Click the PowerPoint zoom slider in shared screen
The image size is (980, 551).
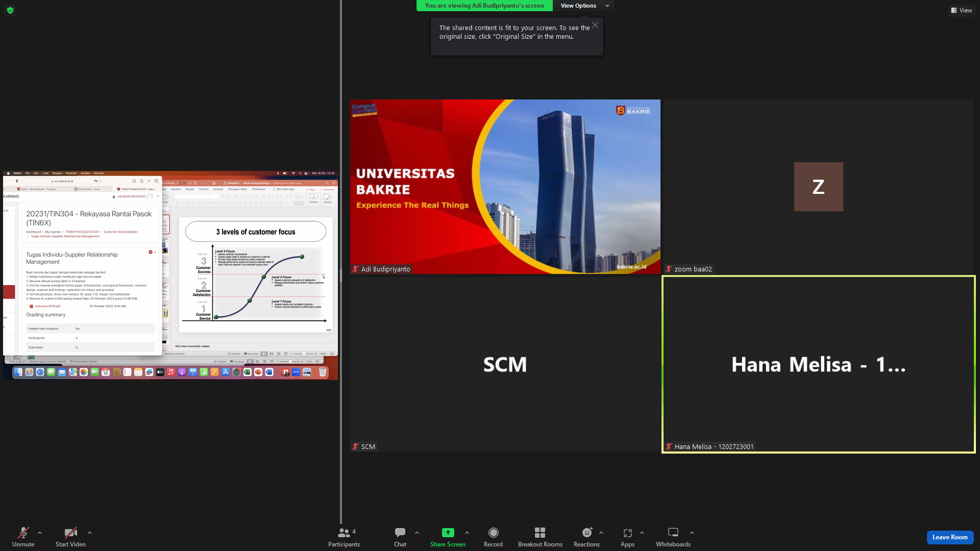pos(304,354)
